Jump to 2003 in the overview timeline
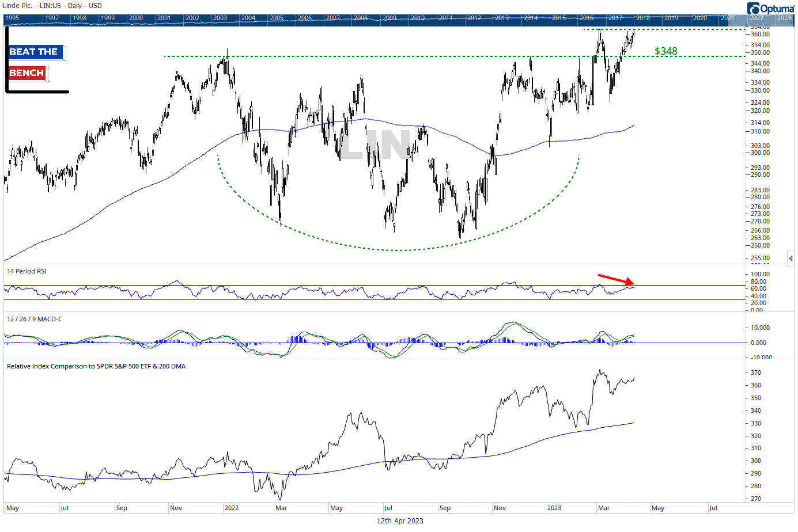 click(220, 18)
